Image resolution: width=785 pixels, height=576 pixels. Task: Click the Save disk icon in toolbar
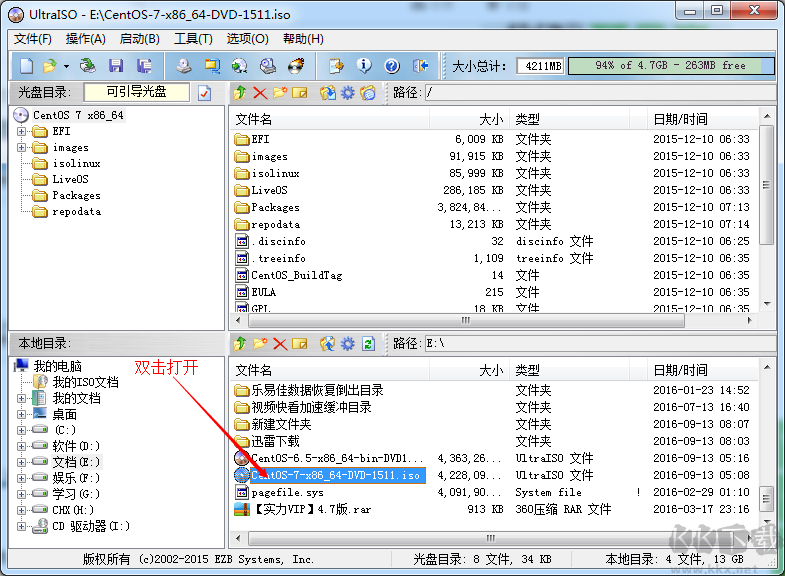116,66
